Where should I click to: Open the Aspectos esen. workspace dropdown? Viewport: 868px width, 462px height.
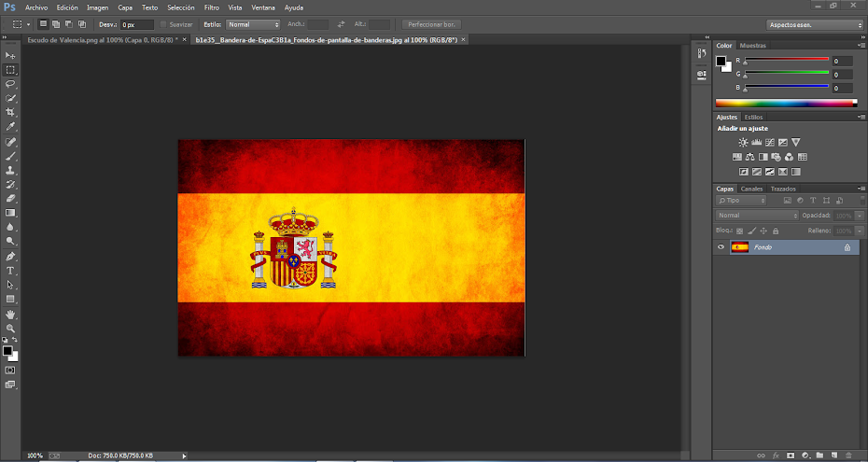[x=815, y=24]
